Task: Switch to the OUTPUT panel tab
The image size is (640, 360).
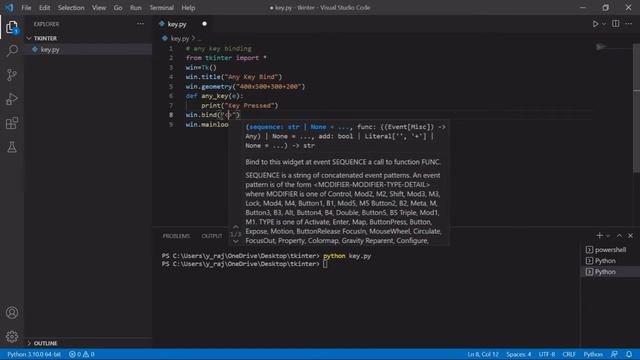Action: click(212, 236)
